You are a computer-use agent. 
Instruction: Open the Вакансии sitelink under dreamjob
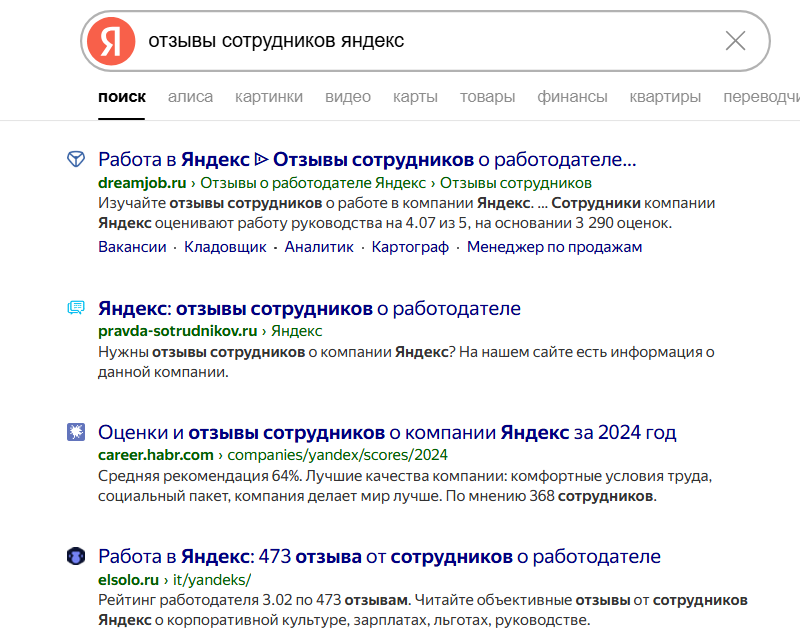[132, 247]
